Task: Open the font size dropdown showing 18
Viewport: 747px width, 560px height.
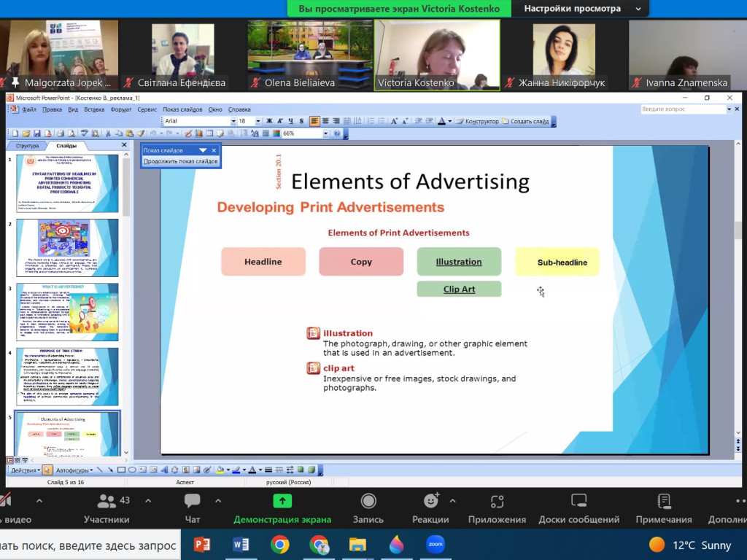Action: [x=258, y=122]
